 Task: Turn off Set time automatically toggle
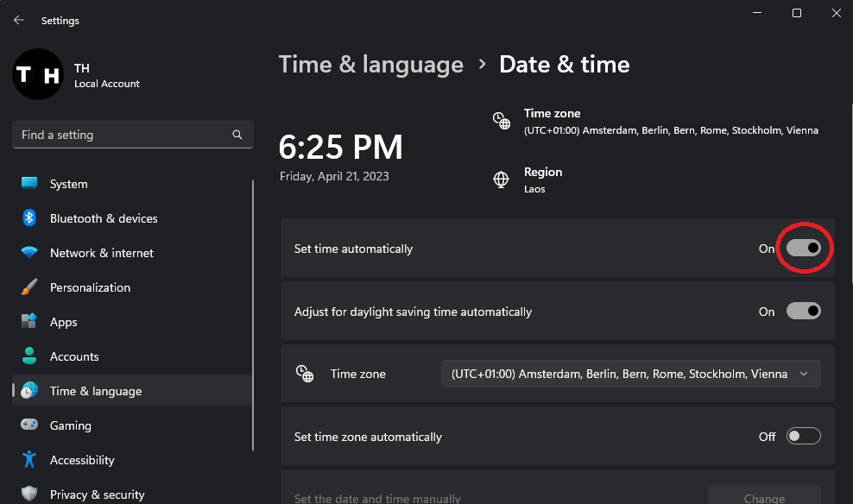(803, 249)
